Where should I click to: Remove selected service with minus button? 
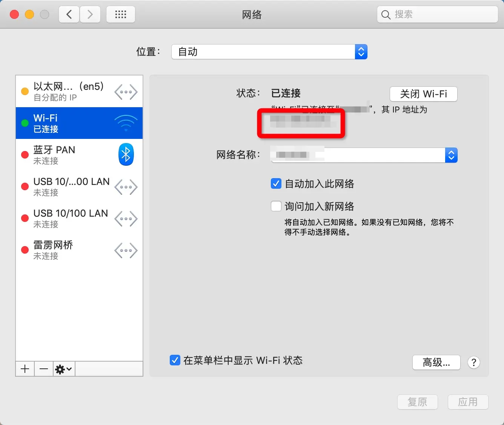pos(44,369)
